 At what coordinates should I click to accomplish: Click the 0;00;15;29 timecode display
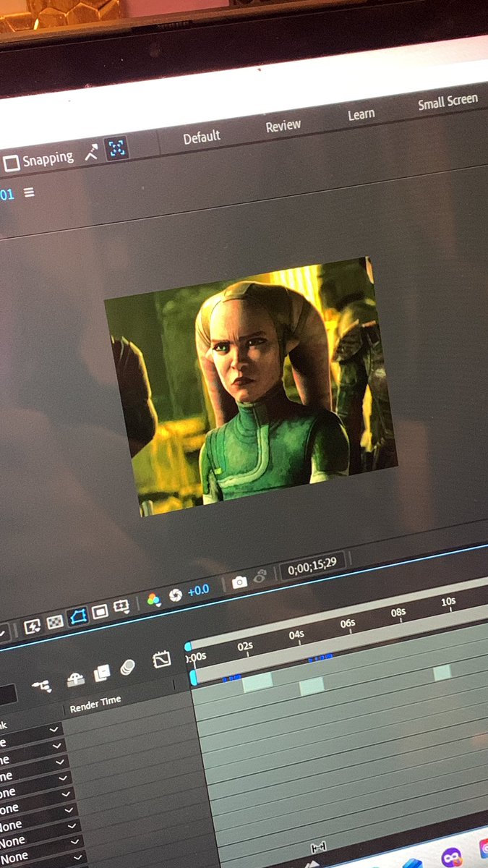[312, 566]
